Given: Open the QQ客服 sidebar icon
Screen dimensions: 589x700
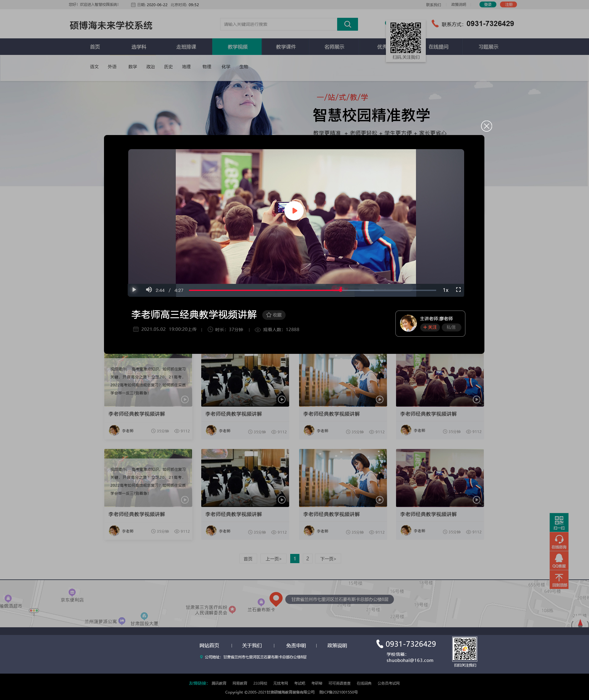Looking at the screenshot, I should click(559, 560).
